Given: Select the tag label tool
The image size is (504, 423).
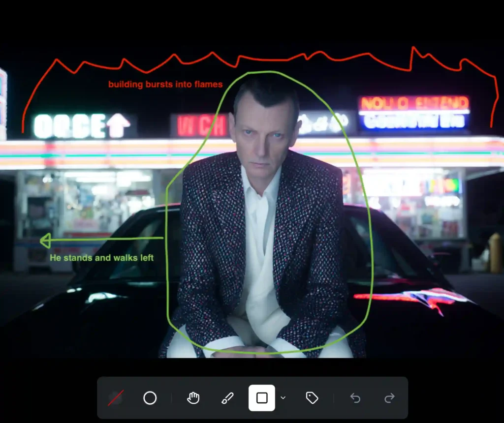Looking at the screenshot, I should click(312, 398).
